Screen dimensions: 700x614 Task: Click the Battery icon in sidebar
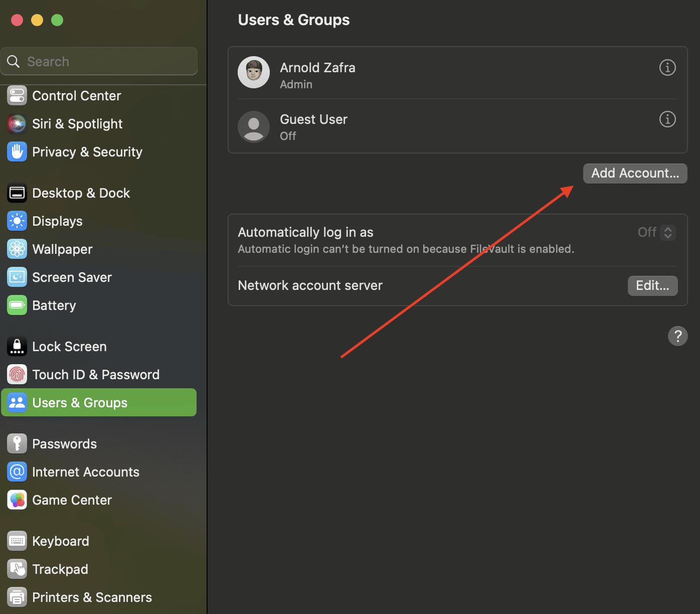coord(17,305)
